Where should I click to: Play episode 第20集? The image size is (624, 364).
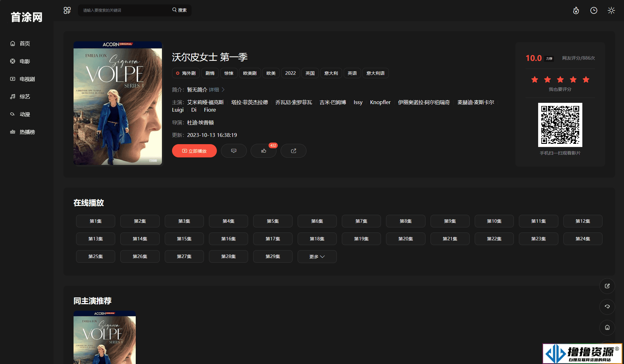(406, 239)
